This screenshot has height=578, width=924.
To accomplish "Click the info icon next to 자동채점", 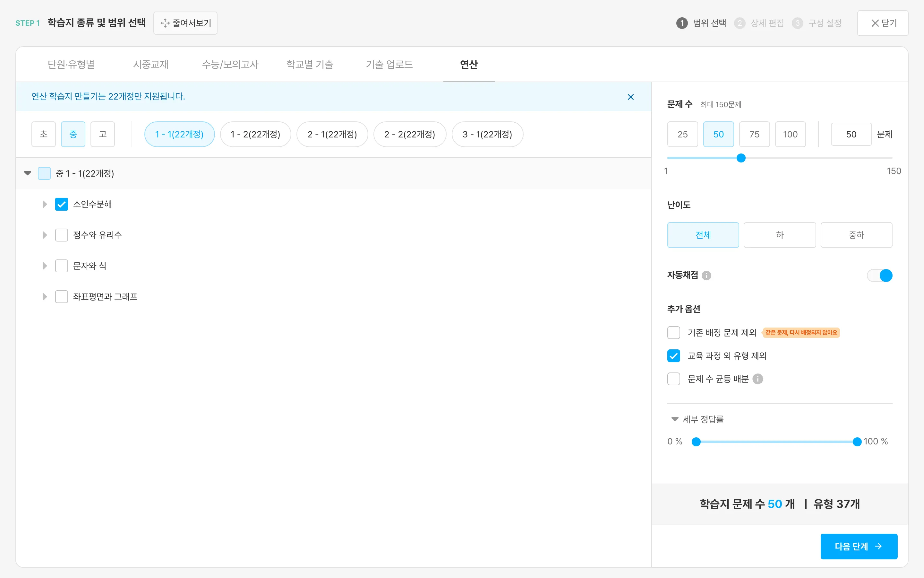I will point(706,275).
